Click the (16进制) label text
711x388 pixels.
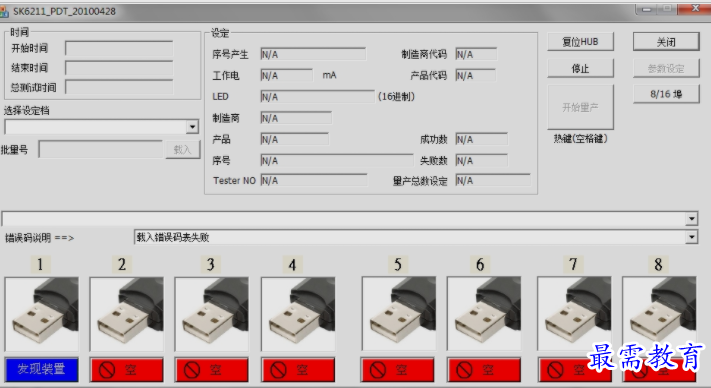396,97
